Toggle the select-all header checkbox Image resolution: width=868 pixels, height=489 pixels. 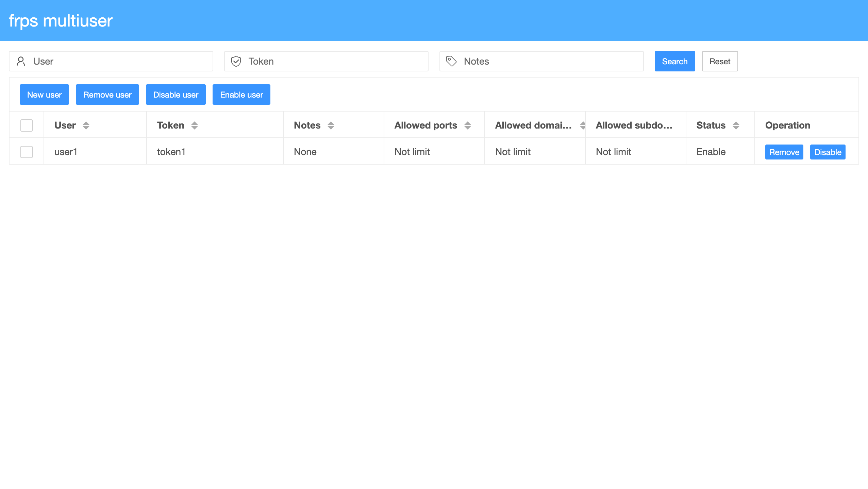(27, 125)
